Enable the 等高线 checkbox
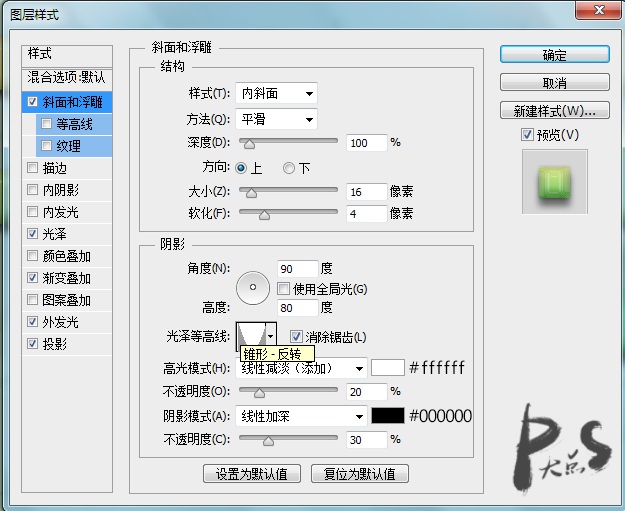 click(46, 124)
